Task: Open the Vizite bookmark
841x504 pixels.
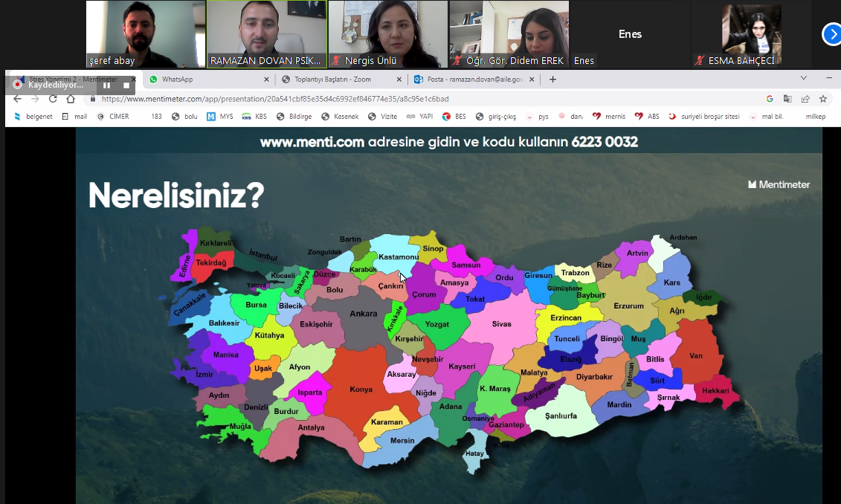Action: pyautogui.click(x=383, y=117)
